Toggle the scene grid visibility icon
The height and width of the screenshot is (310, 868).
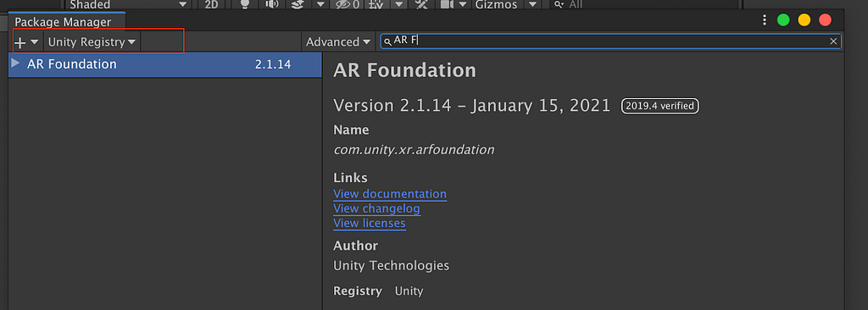(x=376, y=4)
